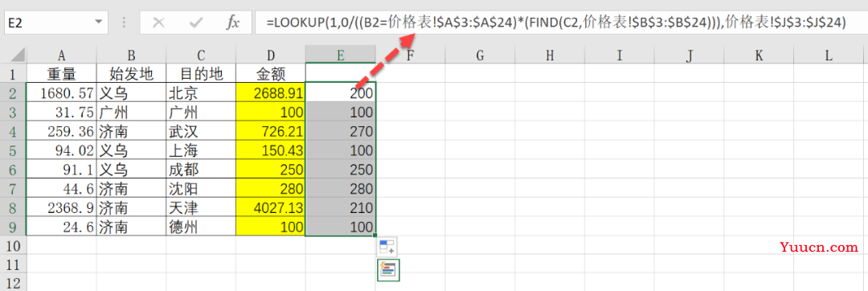Screen dimensions: 868x291
Task: Select cell with weight 31.75
Action: 61,112
